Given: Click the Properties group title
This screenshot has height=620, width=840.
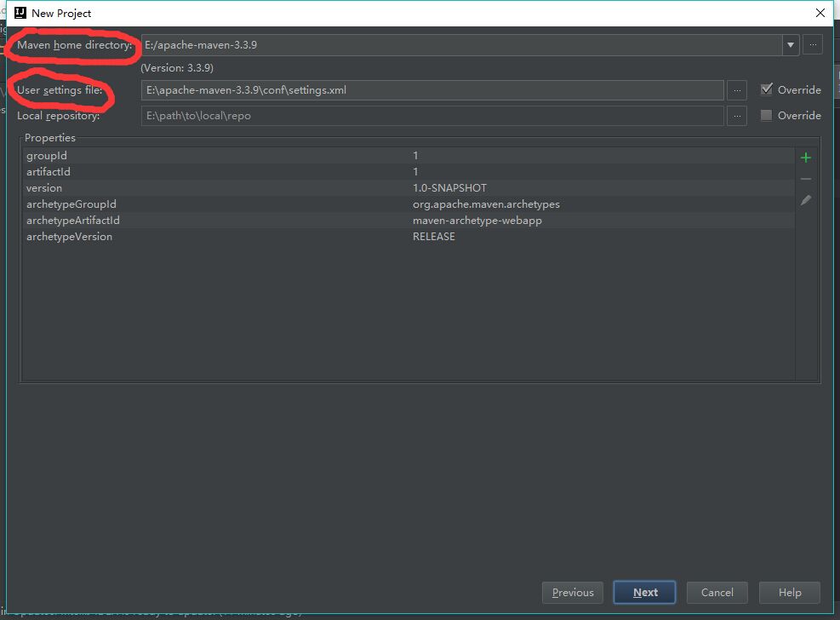Looking at the screenshot, I should tap(50, 138).
